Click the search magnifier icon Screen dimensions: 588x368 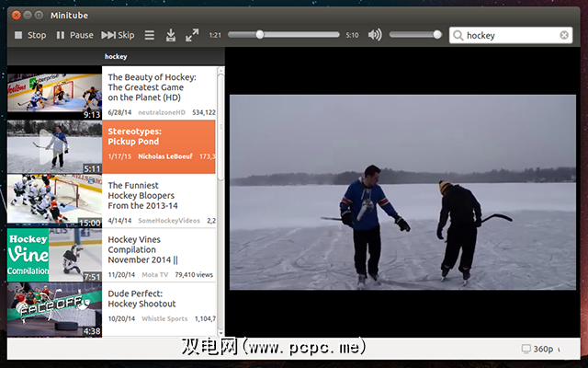click(458, 35)
